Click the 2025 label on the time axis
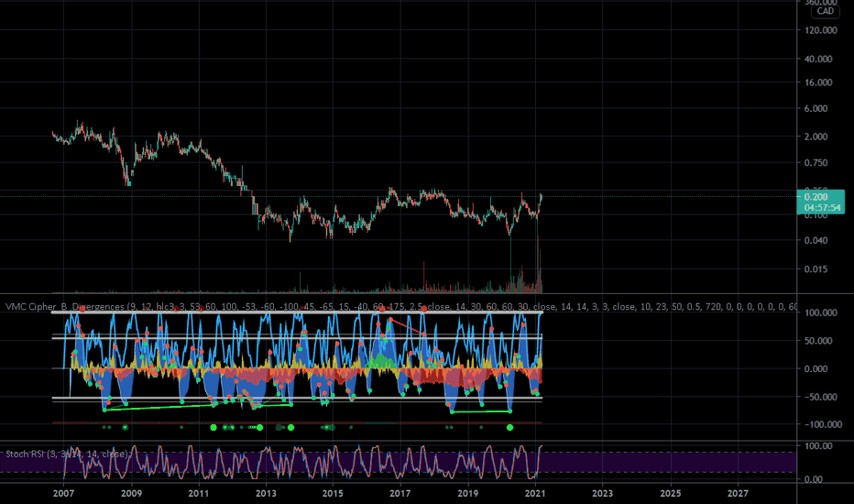Viewport: 854px width, 504px height. (671, 493)
